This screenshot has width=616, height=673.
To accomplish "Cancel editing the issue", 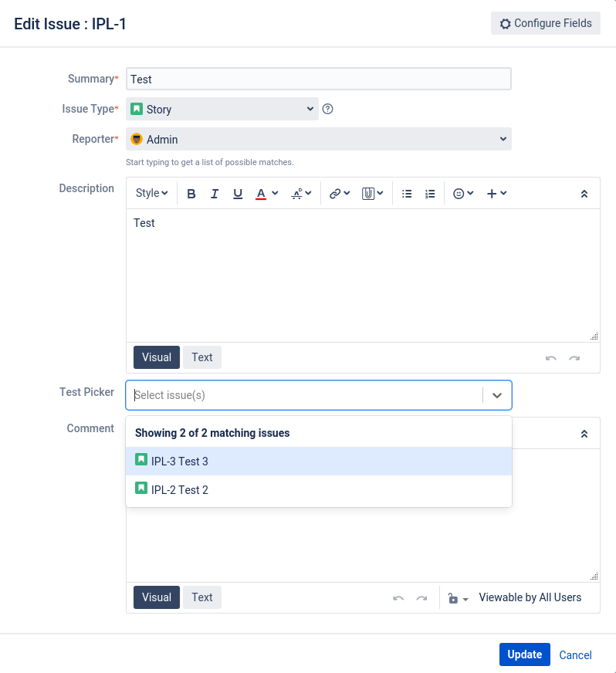I will pos(575,655).
